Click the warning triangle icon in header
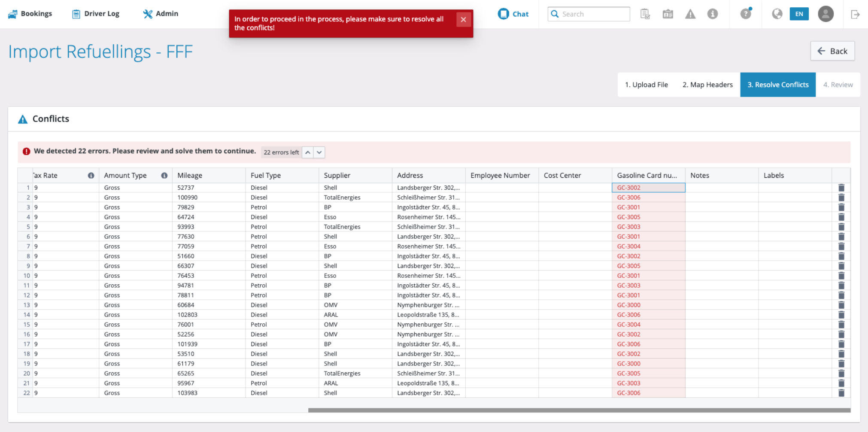This screenshot has height=432, width=868. [x=690, y=14]
